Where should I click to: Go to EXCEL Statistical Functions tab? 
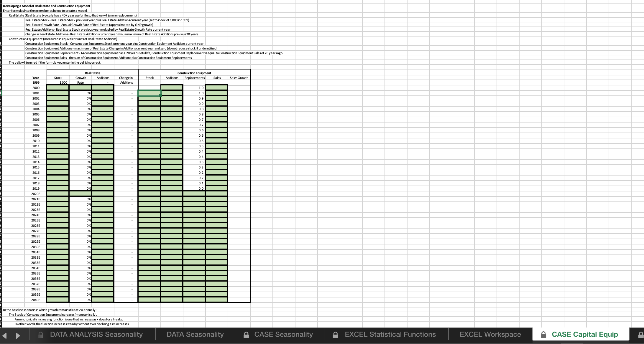390,335
